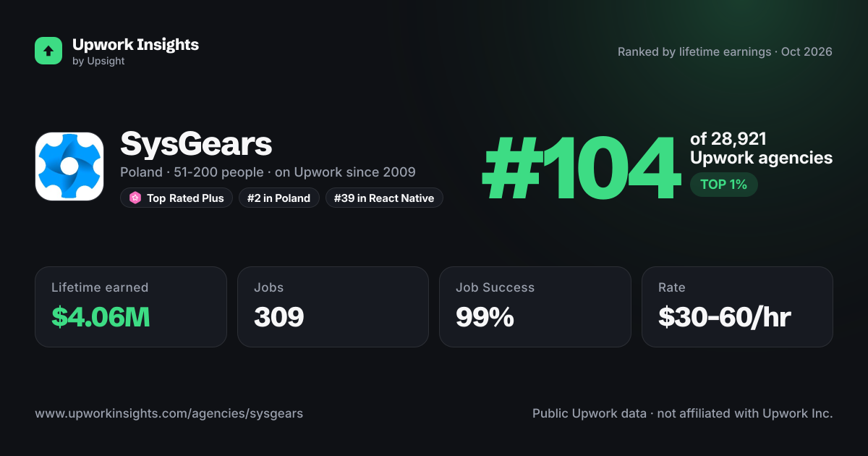Select the Job Success 99% card

(x=535, y=307)
